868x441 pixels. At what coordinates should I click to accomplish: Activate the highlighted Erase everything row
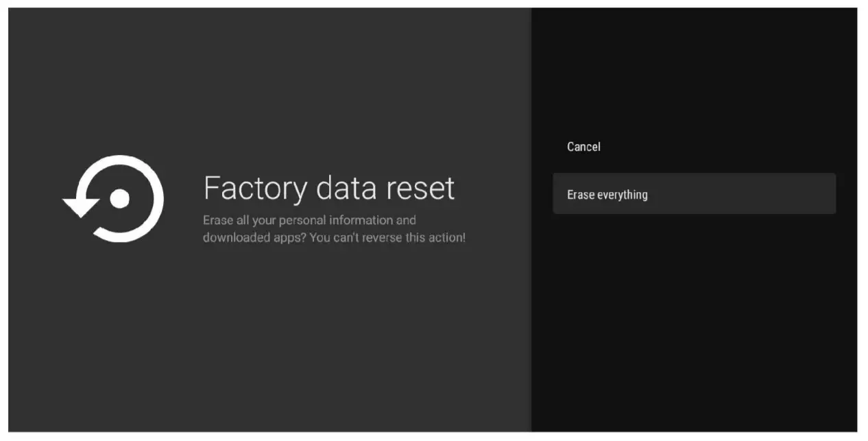point(694,194)
